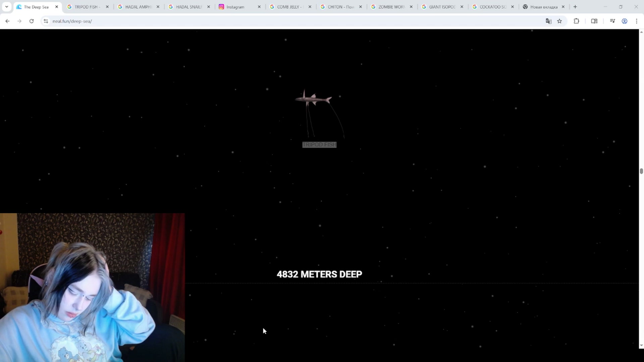
Task: Go forward in browser history
Action: [x=19, y=21]
